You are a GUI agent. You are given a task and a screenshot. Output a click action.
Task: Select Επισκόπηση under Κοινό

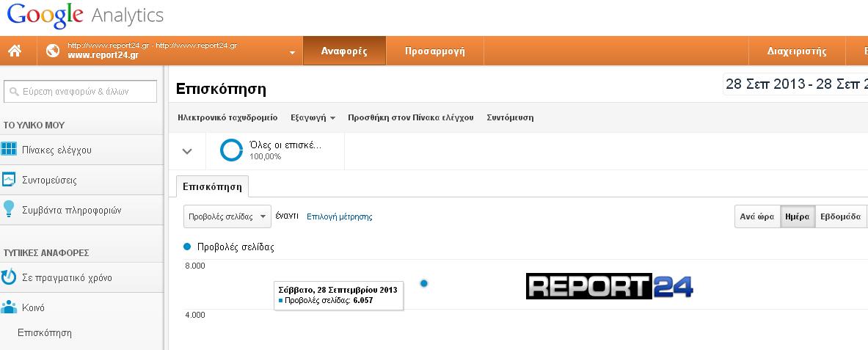[x=45, y=333]
